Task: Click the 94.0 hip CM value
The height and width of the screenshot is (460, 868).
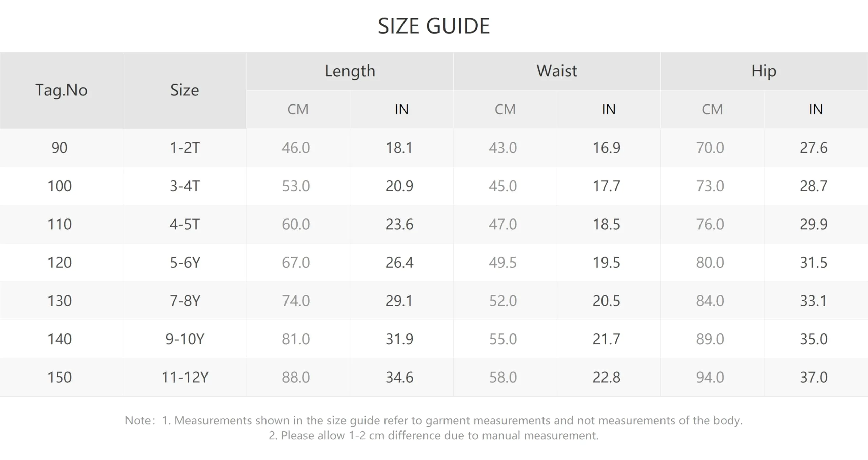Action: (710, 377)
